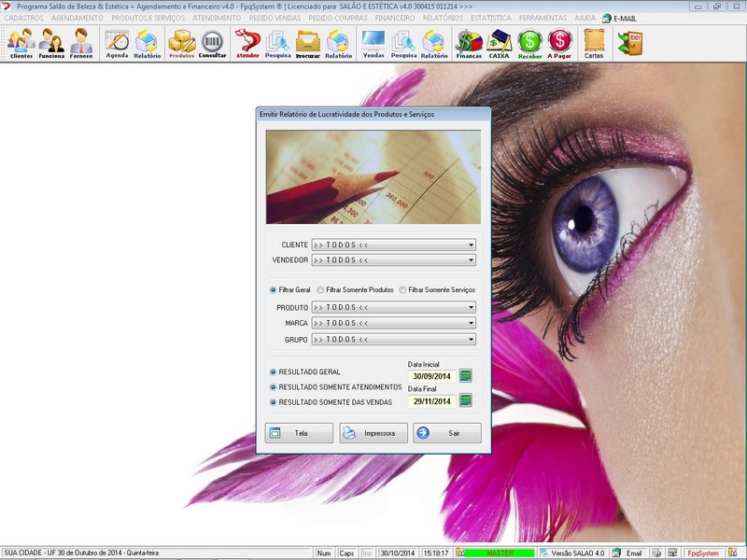The width and height of the screenshot is (747, 560).
Task: Open the AJUDA menu
Action: click(x=585, y=18)
